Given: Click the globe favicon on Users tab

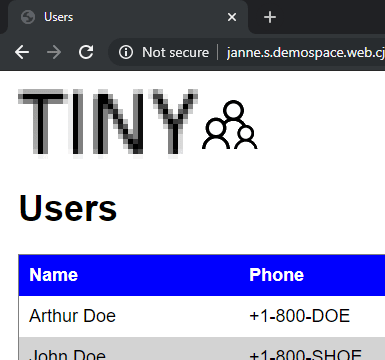Looking at the screenshot, I should pyautogui.click(x=28, y=17).
